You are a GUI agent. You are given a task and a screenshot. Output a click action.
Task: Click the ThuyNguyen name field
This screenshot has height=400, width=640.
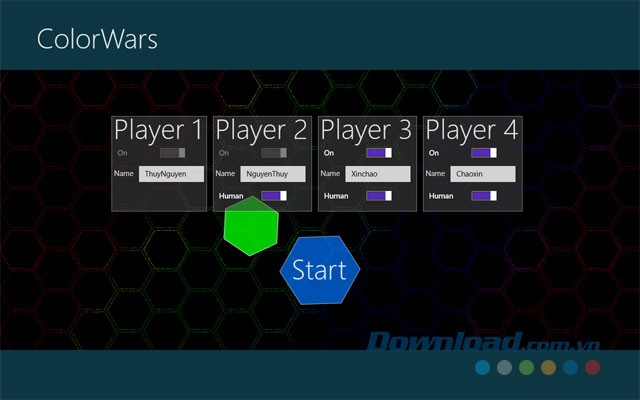click(x=171, y=174)
